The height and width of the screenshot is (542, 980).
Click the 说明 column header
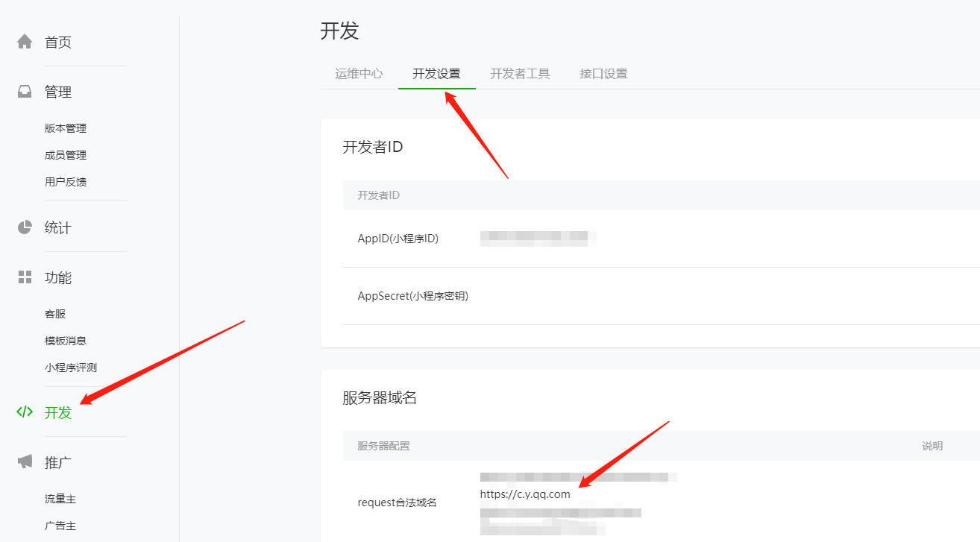932,446
